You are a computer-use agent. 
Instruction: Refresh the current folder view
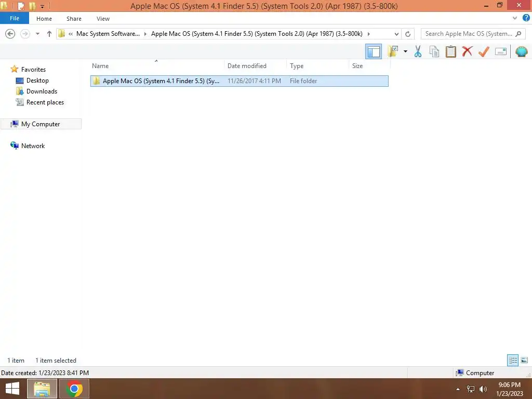408,34
